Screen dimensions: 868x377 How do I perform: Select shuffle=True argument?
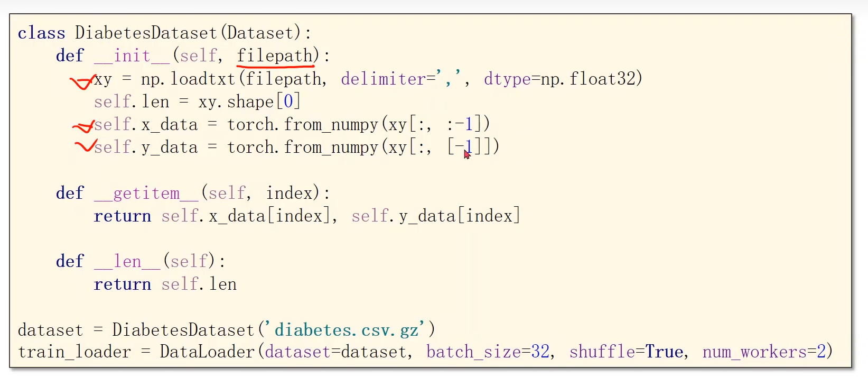click(626, 352)
